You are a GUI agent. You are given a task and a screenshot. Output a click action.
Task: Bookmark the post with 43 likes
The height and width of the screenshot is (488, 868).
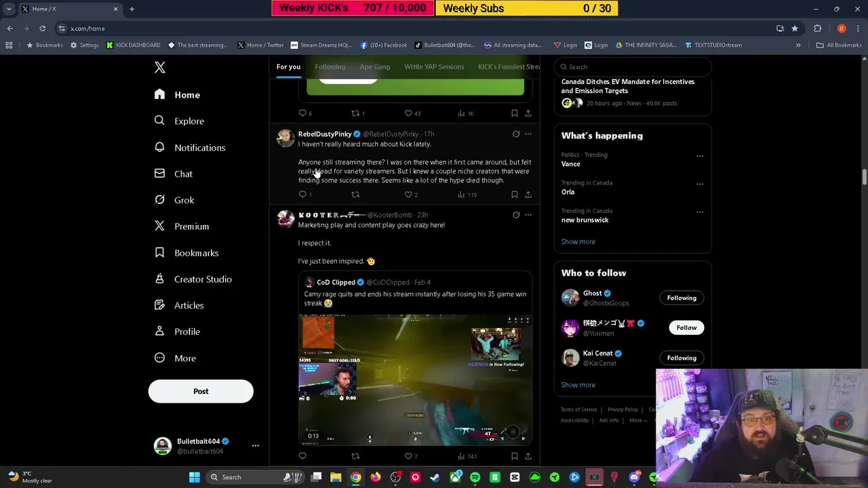coord(514,113)
